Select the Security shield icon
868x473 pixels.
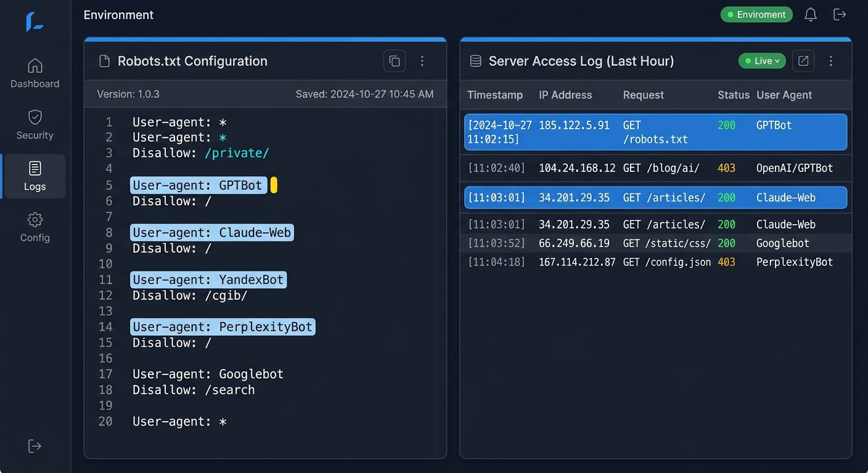35,116
